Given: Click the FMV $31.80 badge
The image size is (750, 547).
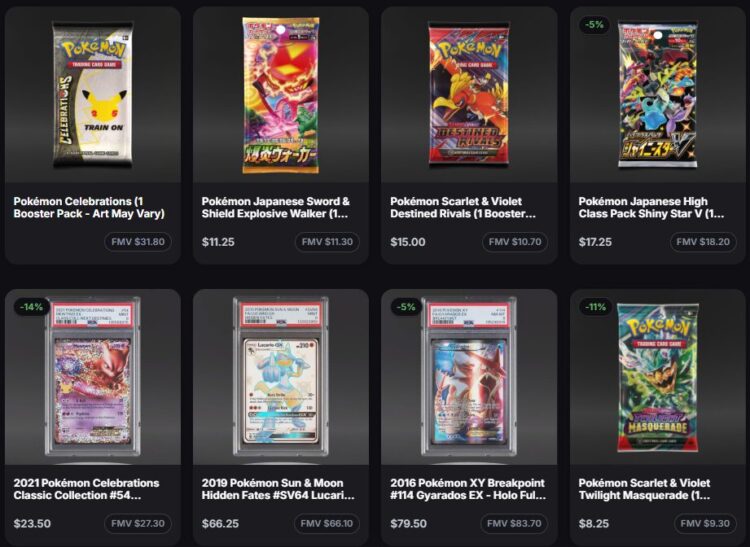Looking at the screenshot, I should click(x=138, y=242).
